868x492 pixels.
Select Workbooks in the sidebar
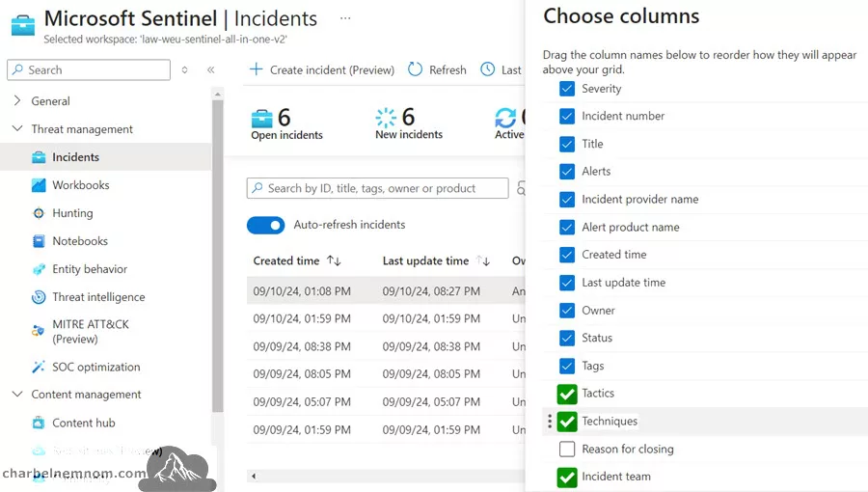(x=106, y=185)
